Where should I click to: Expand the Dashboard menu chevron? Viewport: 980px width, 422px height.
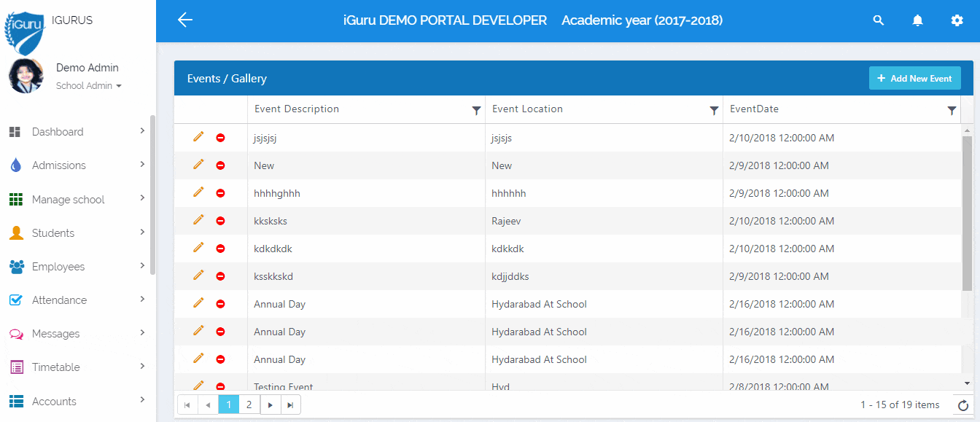[142, 131]
